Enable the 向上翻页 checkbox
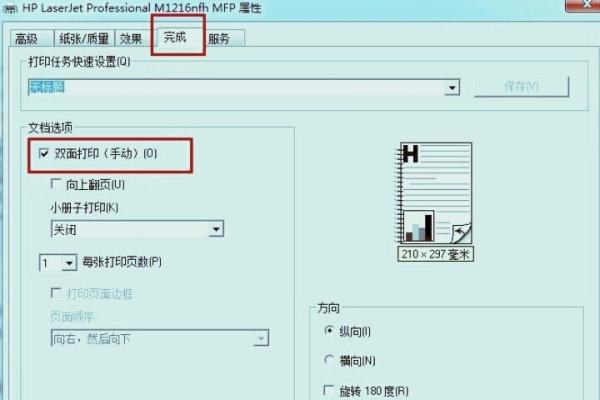The height and width of the screenshot is (400, 600). [x=56, y=184]
